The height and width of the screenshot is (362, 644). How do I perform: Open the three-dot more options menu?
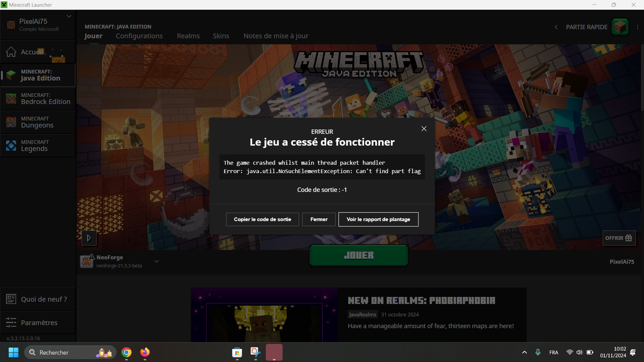pos(638,27)
